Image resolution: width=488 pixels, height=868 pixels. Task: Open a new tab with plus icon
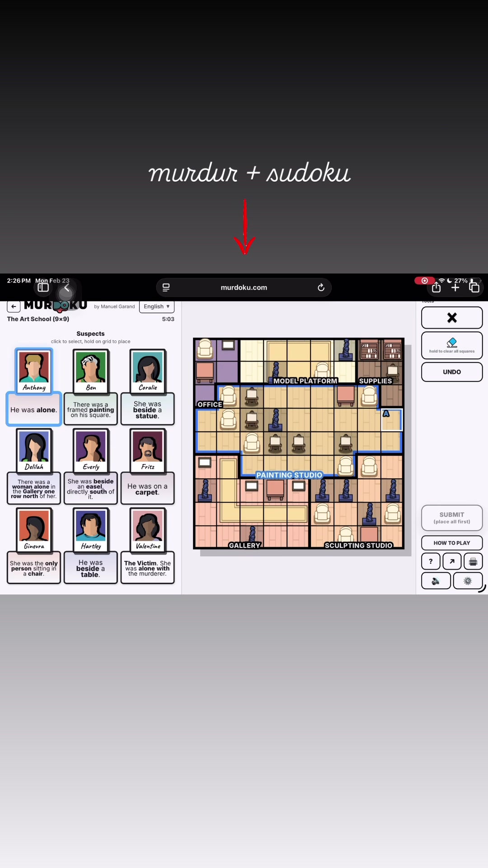pyautogui.click(x=455, y=288)
